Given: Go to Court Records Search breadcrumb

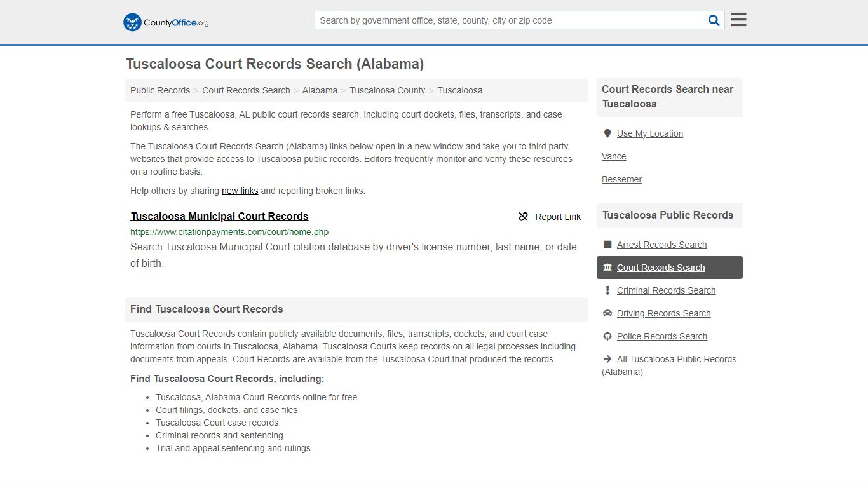Looking at the screenshot, I should [x=246, y=90].
